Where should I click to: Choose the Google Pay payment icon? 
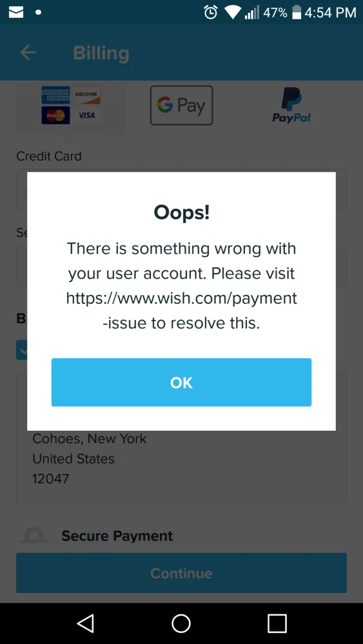pos(181,105)
